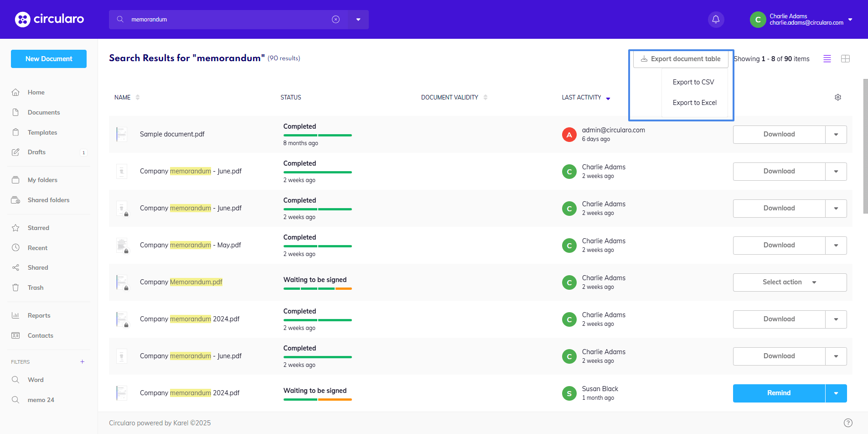Click the memorandum search field

[x=228, y=19]
